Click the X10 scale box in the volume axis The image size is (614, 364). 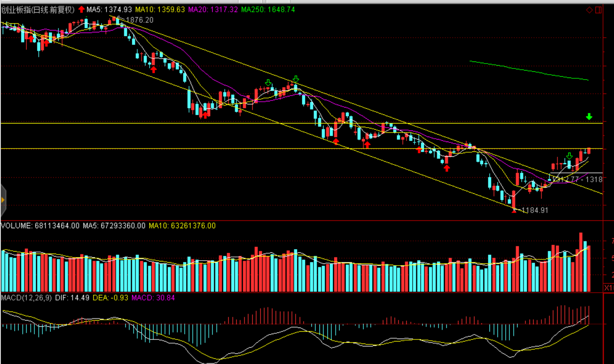pyautogui.click(x=608, y=288)
